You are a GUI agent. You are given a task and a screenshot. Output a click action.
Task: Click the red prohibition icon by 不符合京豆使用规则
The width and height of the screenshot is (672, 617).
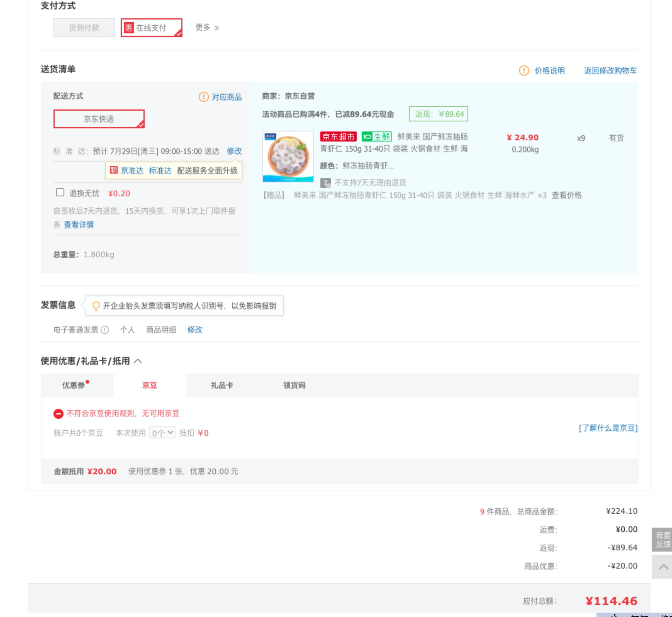(59, 414)
